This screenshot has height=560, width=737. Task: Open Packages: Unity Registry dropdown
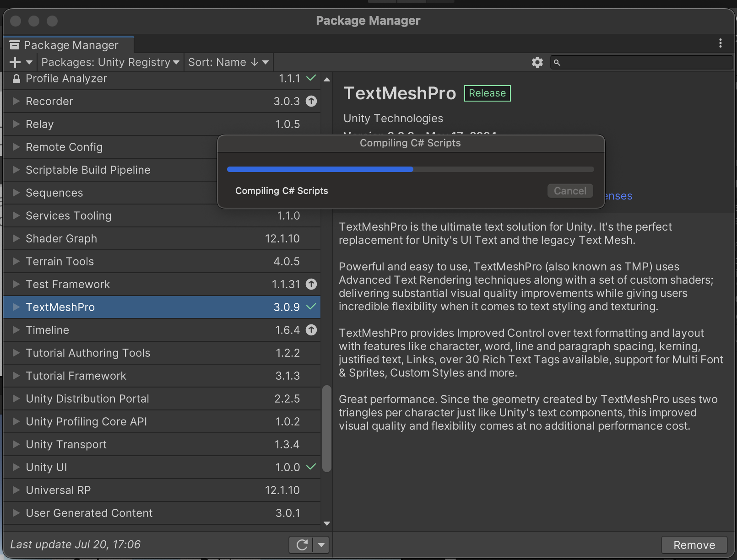(110, 62)
